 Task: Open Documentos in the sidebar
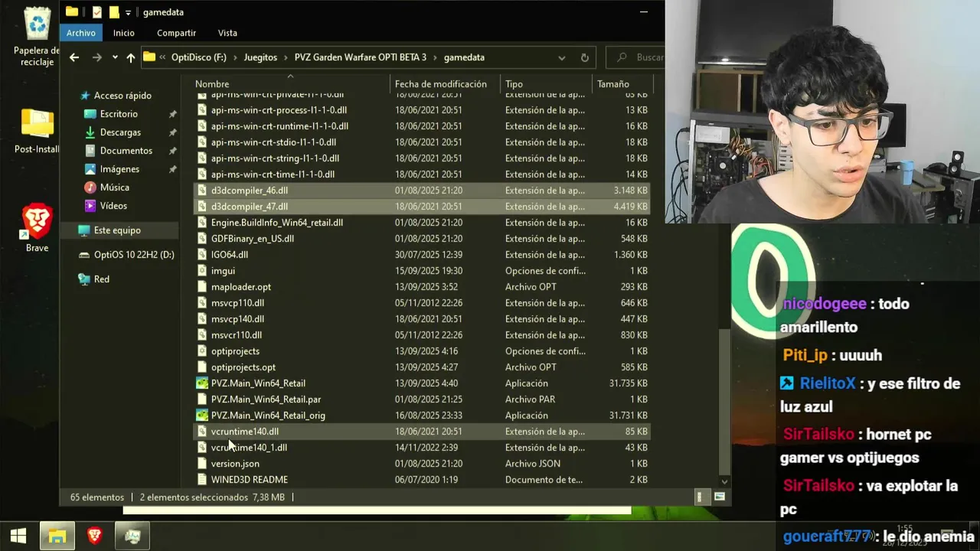point(126,151)
